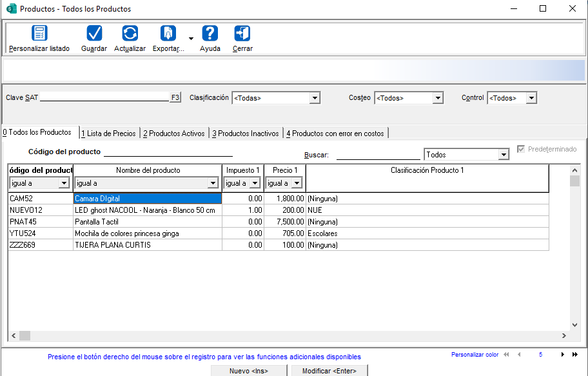Screen dimensions: 588x376
Task: Click the vertical scrollbar down arrow
Action: click(574, 325)
